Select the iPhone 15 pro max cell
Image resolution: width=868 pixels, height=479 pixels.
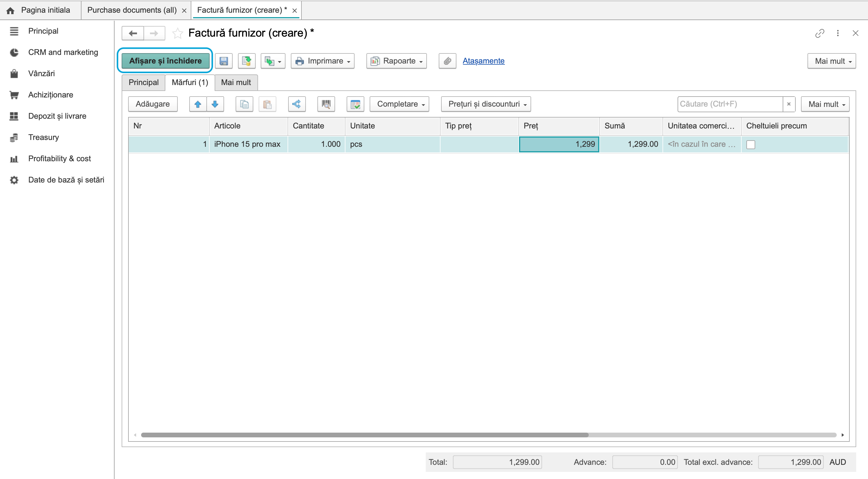tap(248, 145)
